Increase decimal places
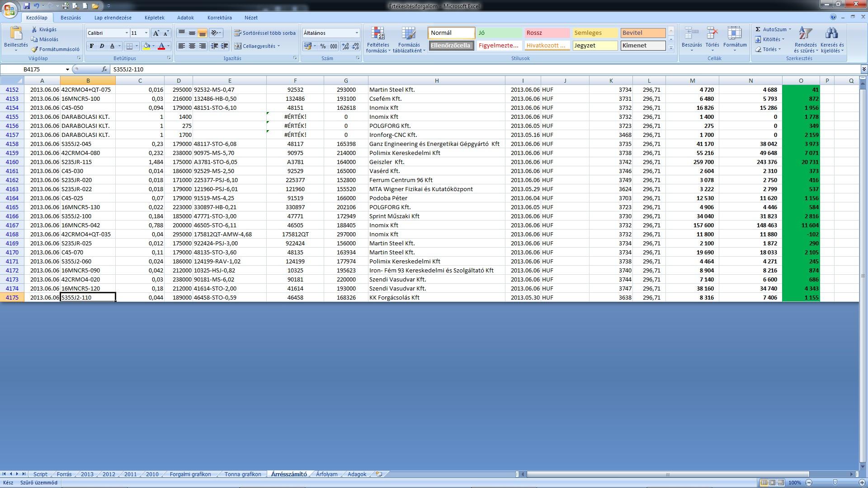This screenshot has width=868, height=488. click(345, 46)
